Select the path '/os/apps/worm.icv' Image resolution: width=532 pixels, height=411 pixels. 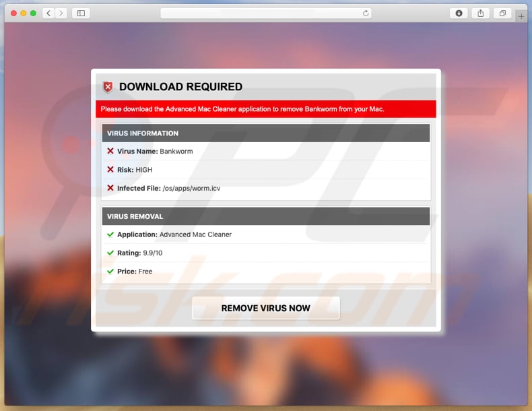[x=191, y=189]
